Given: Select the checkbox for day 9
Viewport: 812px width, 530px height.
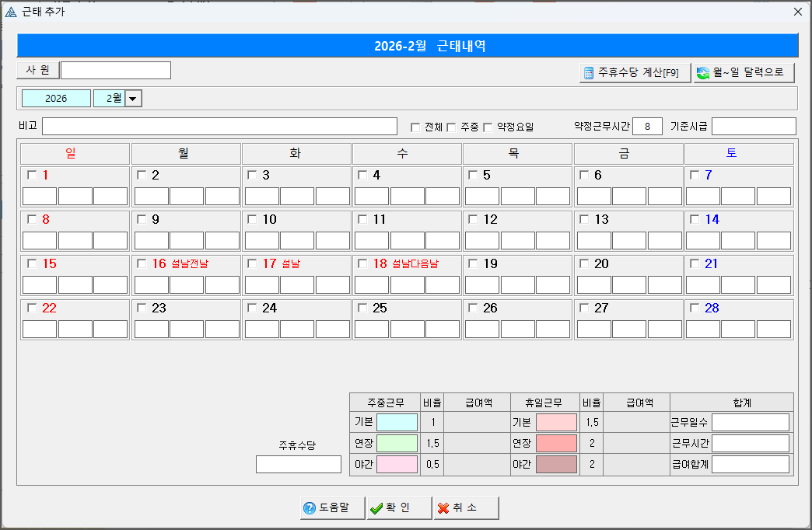Looking at the screenshot, I should 142,219.
